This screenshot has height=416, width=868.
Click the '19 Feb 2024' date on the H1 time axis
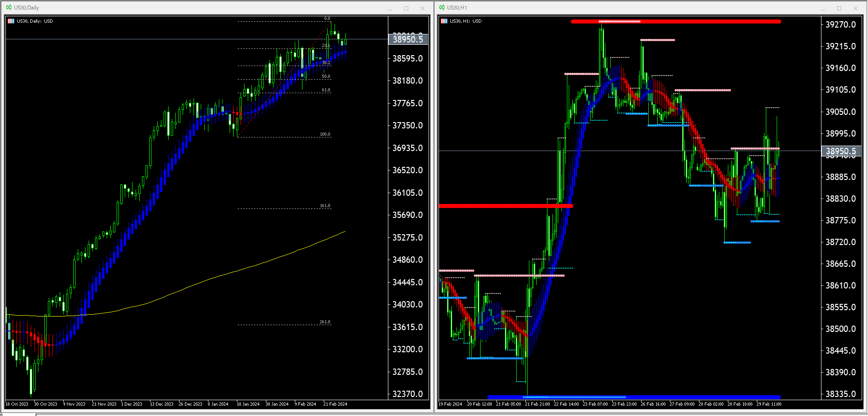point(450,404)
